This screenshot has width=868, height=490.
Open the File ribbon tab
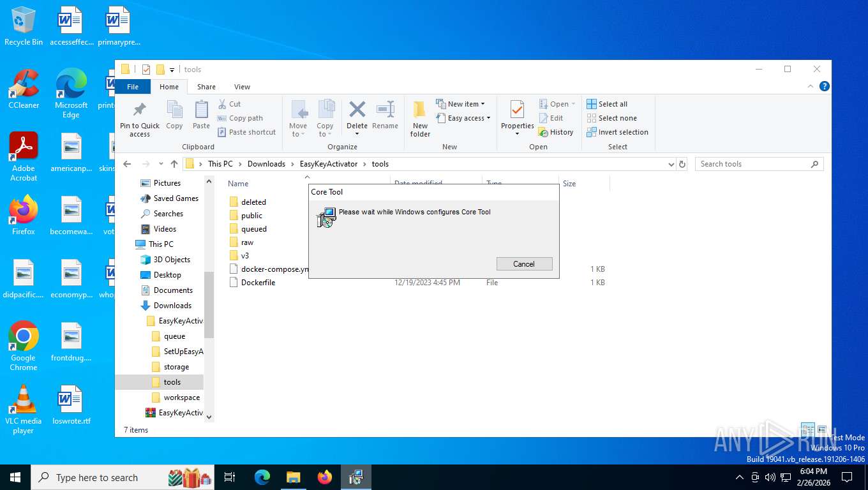click(x=133, y=87)
